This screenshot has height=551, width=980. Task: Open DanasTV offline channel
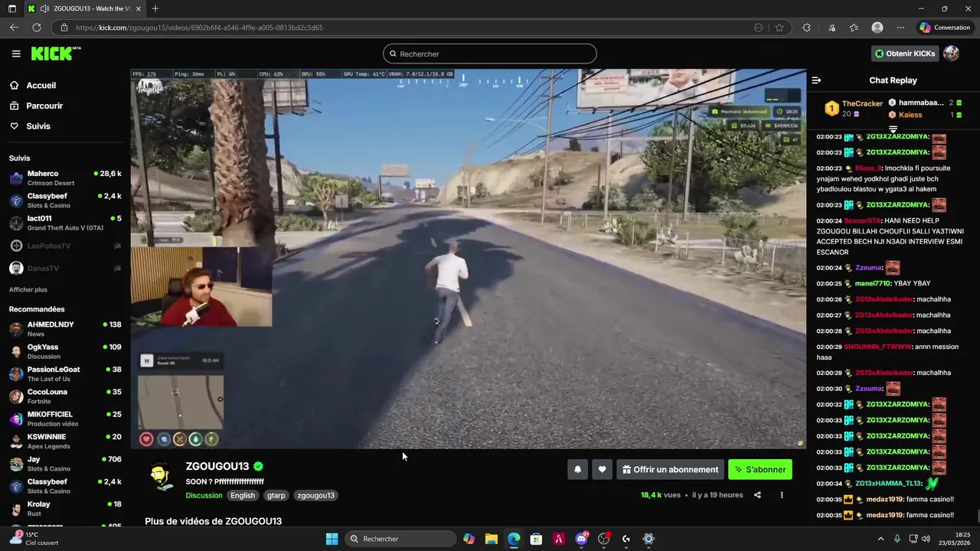click(x=65, y=269)
